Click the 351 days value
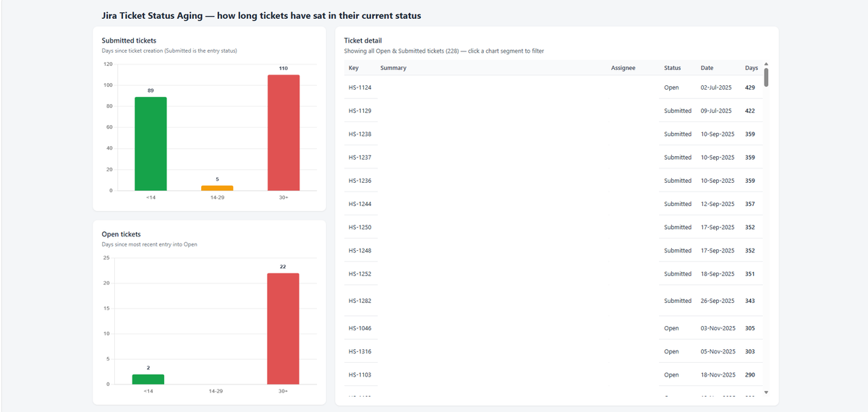This screenshot has width=868, height=412. 750,274
